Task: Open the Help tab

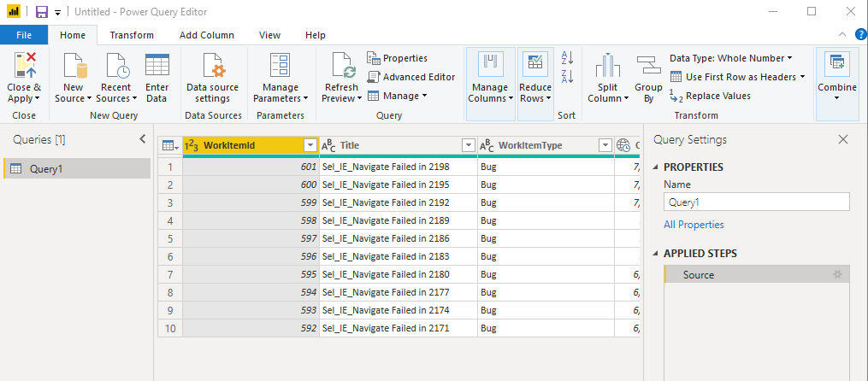Action: [x=315, y=35]
